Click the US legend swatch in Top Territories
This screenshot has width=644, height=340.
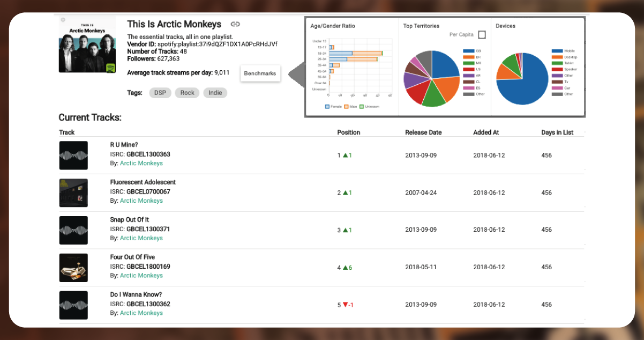[468, 69]
